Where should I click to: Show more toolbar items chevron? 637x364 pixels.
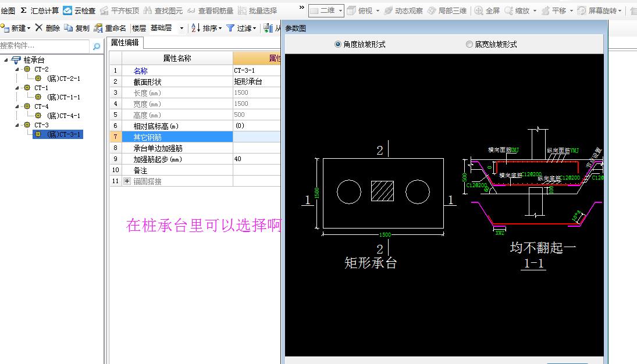[x=301, y=8]
